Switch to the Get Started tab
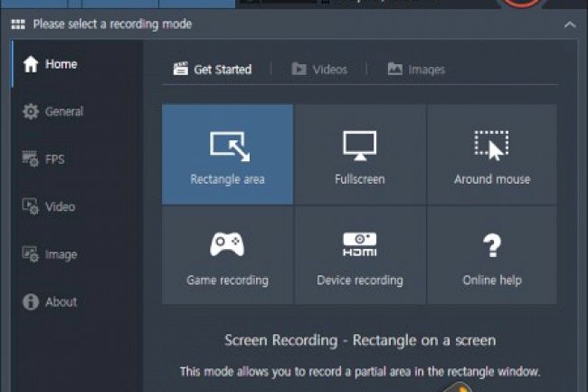Image resolution: width=588 pixels, height=392 pixels. click(x=213, y=69)
